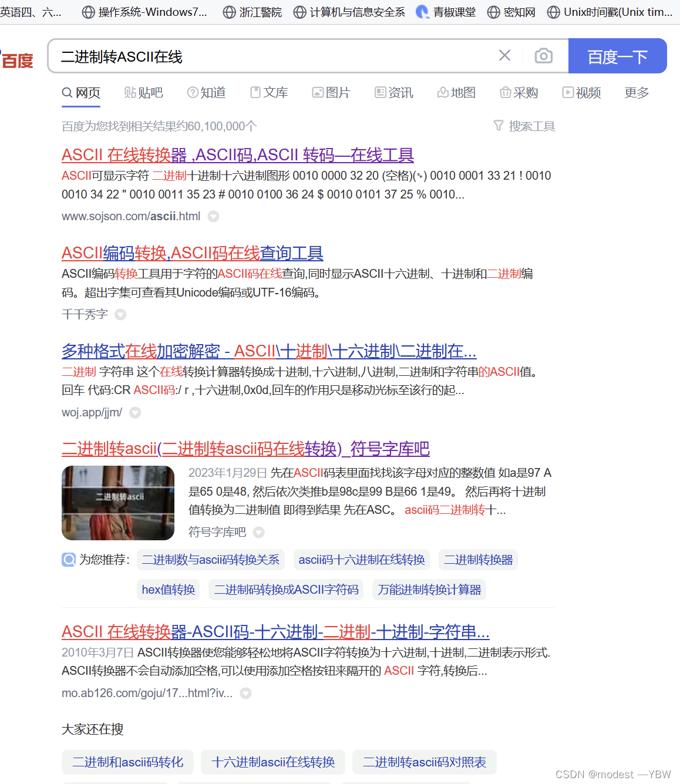Switch to the 地图 tab
This screenshot has height=784, width=680.
456,93
